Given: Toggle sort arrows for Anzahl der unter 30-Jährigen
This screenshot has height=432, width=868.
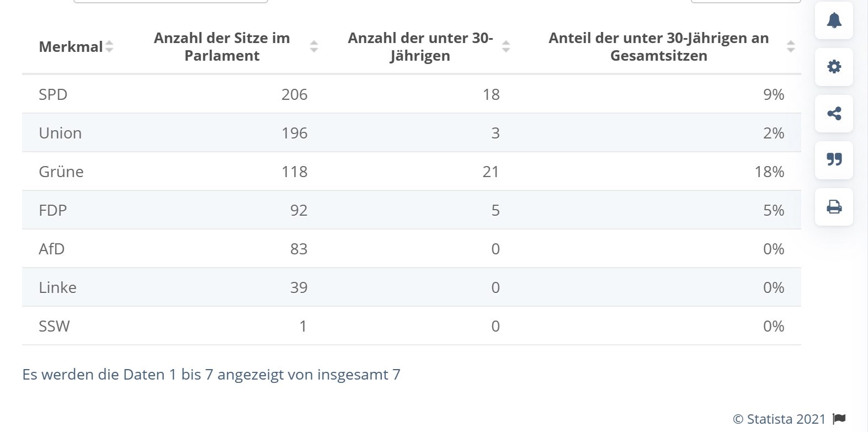Looking at the screenshot, I should point(505,47).
